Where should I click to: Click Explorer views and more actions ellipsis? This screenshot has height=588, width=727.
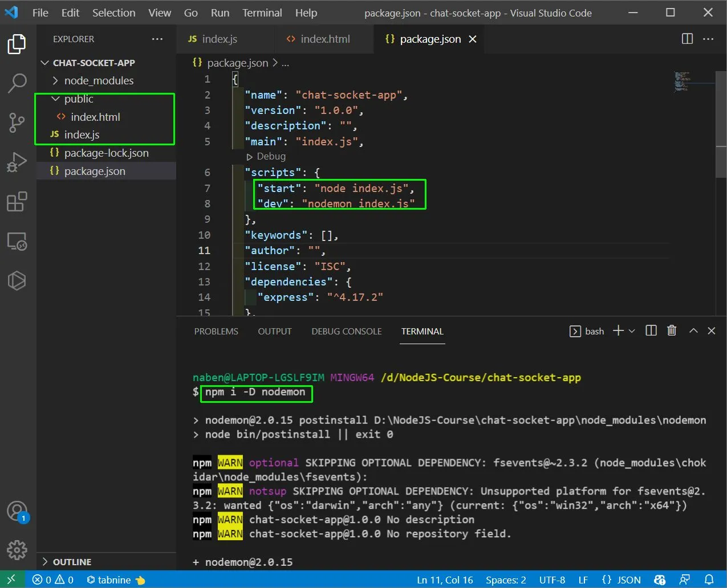pyautogui.click(x=157, y=39)
